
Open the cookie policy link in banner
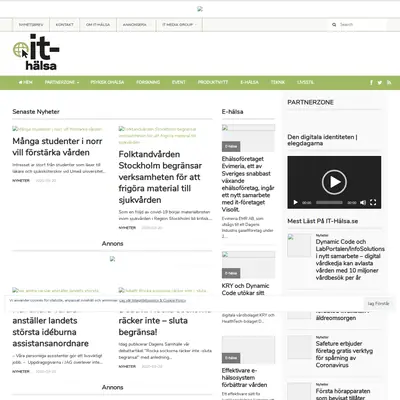pyautogui.click(x=152, y=301)
